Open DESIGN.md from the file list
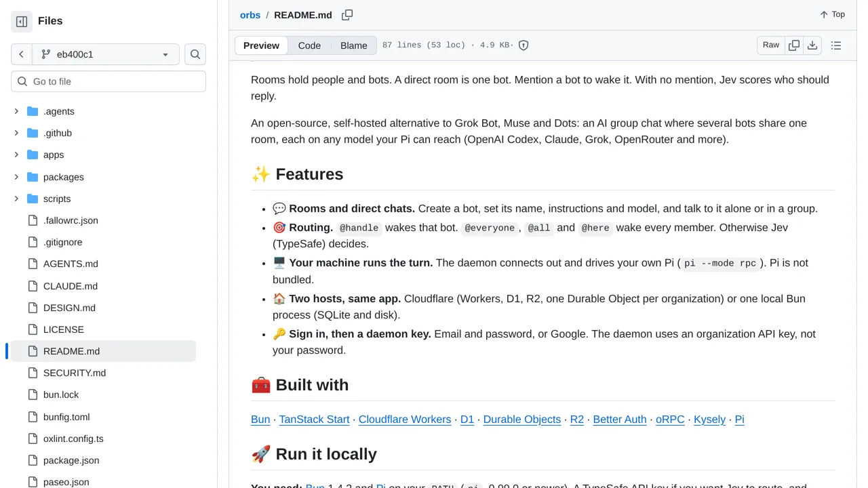 click(69, 308)
